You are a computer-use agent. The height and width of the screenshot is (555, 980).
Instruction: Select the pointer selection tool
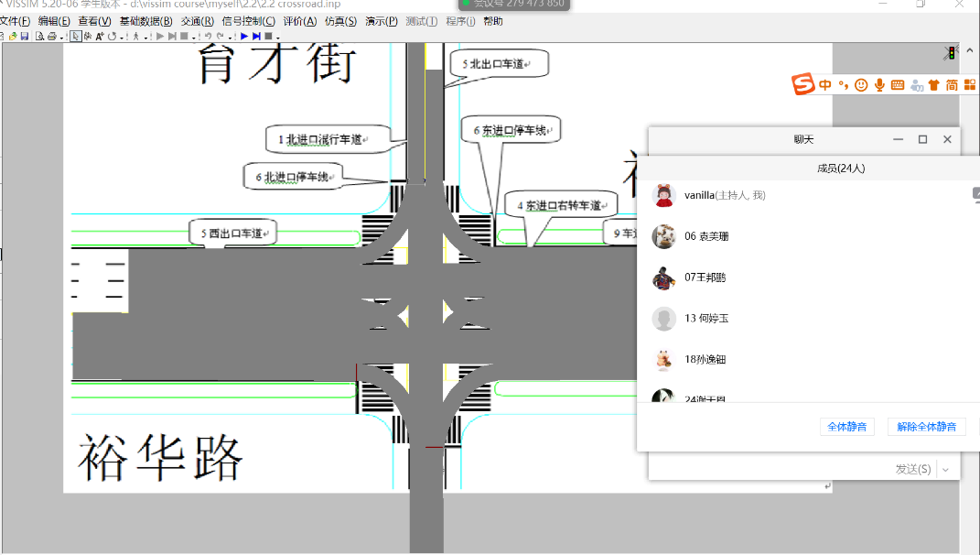pos(76,37)
